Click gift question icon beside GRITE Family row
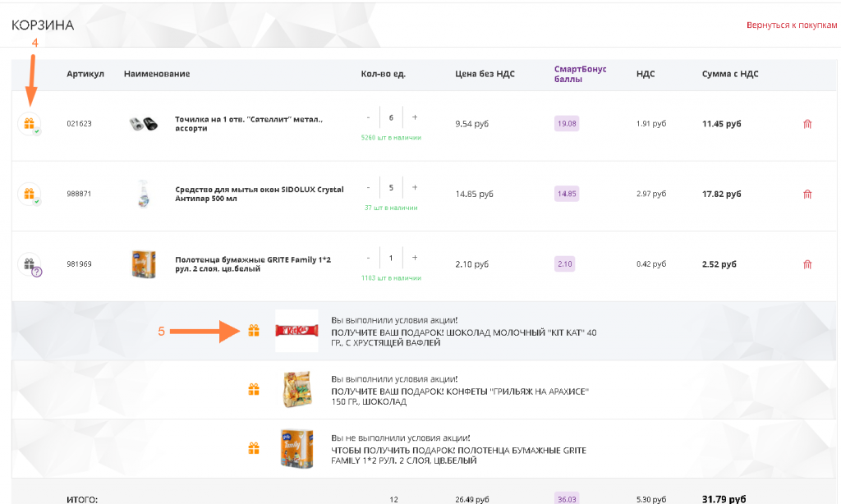The height and width of the screenshot is (504, 841). tap(30, 264)
